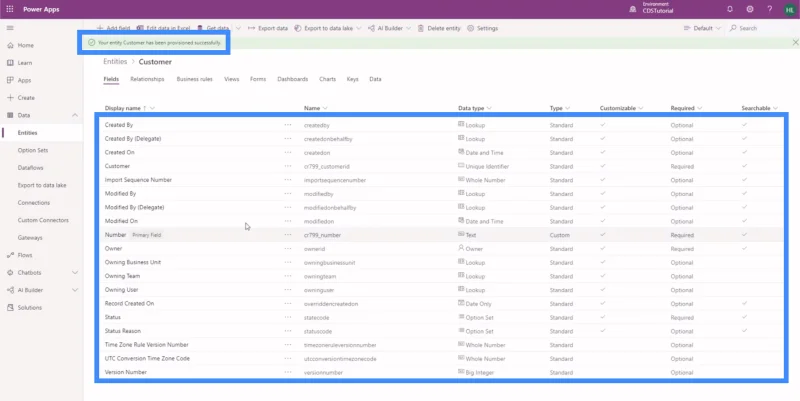Screen dimensions: 800x401
Task: Click Delete entity
Action: pyautogui.click(x=439, y=28)
